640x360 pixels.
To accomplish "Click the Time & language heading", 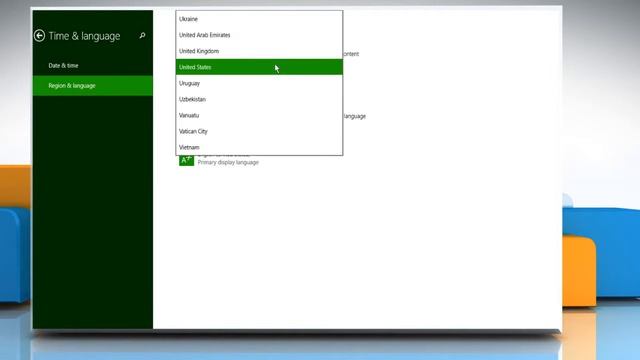I will pos(84,36).
